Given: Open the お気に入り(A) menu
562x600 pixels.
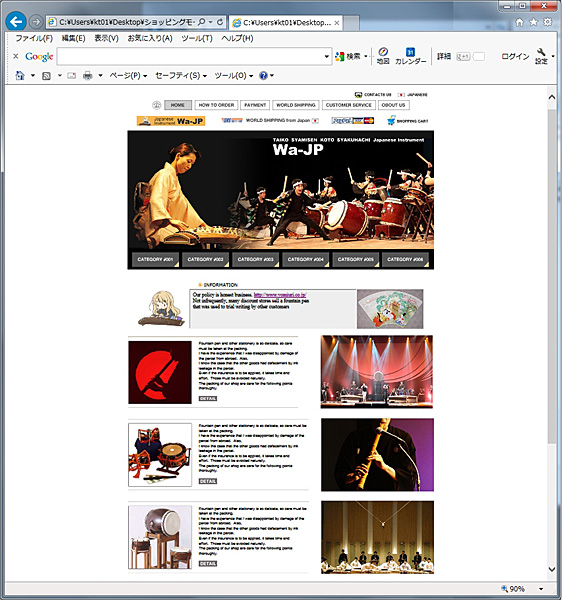Looking at the screenshot, I should (x=150, y=38).
